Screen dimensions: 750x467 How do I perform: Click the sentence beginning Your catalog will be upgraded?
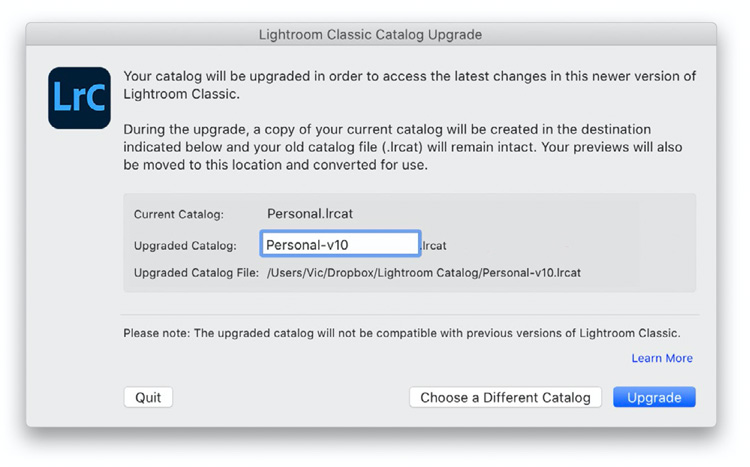[409, 85]
